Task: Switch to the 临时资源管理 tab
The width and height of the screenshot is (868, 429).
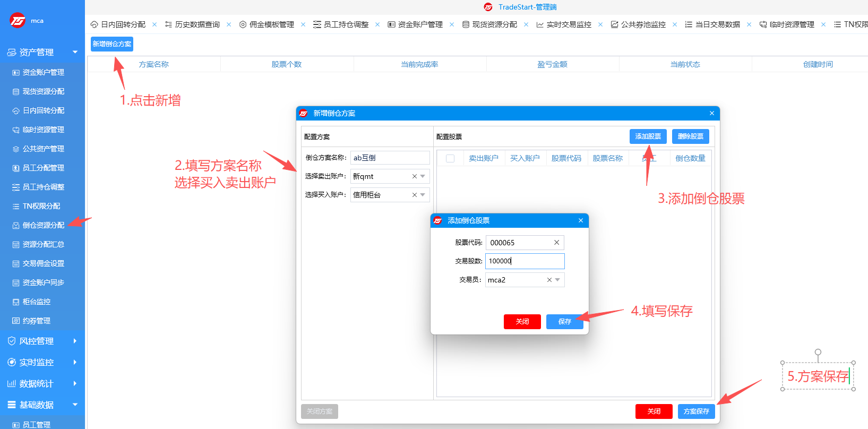Action: [x=787, y=24]
